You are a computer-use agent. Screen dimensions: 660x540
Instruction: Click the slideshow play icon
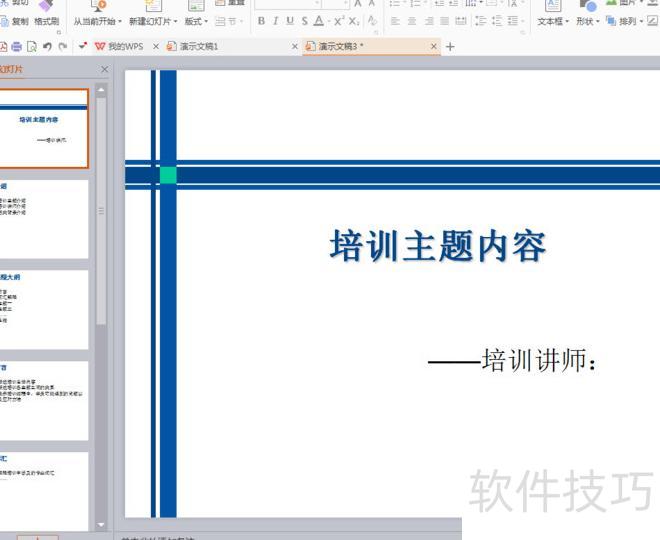pyautogui.click(x=98, y=6)
